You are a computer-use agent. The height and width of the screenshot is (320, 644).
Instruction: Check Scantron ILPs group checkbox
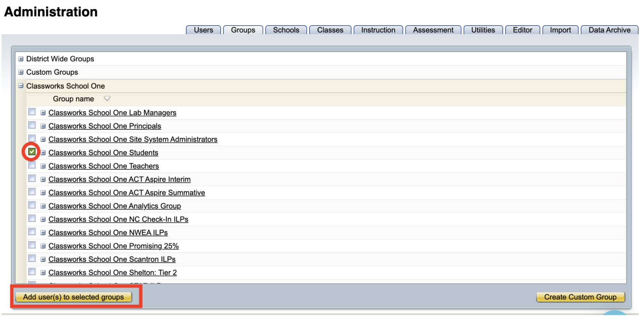[32, 258]
